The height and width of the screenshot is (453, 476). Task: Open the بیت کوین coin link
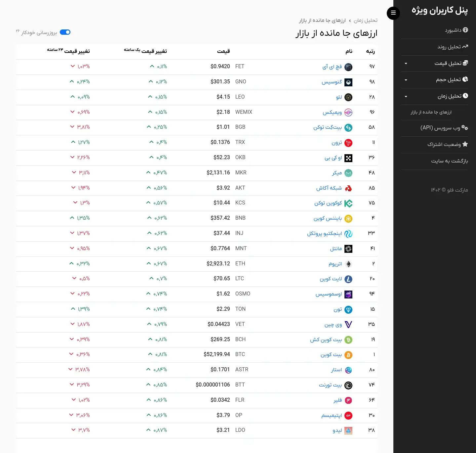point(331,355)
